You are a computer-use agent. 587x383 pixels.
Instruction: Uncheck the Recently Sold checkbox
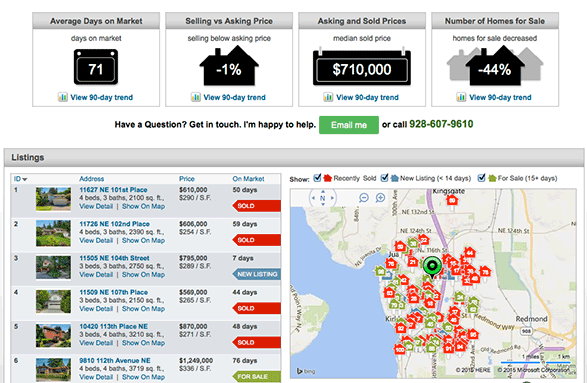pyautogui.click(x=317, y=178)
